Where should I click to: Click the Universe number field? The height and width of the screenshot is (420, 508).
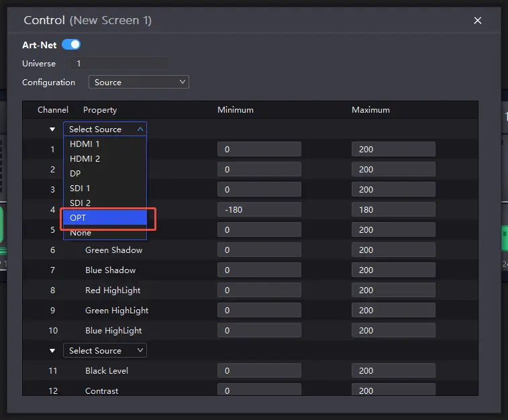[119, 64]
